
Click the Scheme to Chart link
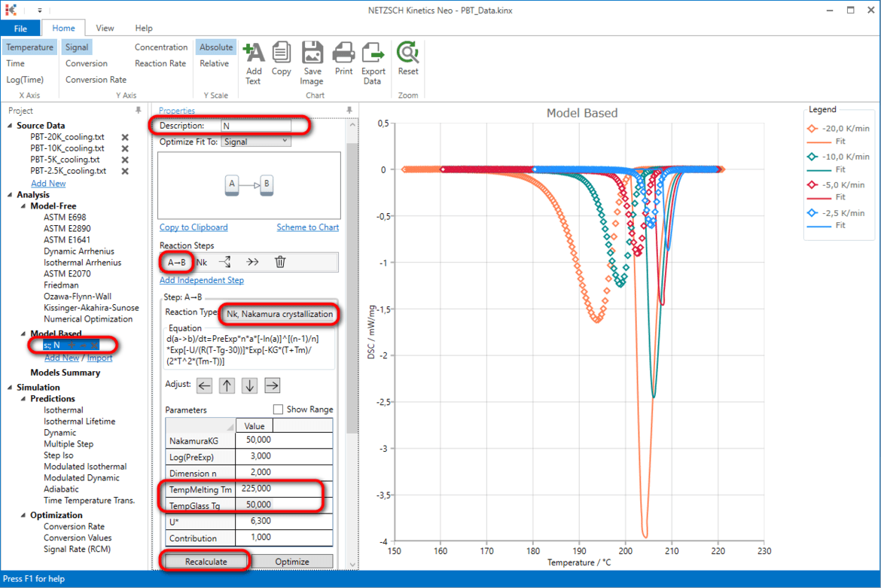[307, 227]
